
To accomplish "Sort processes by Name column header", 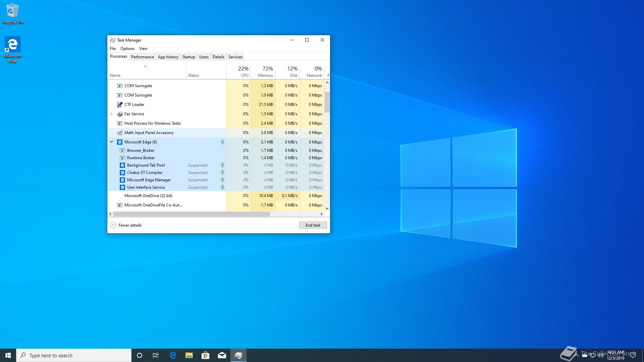I will coord(147,72).
